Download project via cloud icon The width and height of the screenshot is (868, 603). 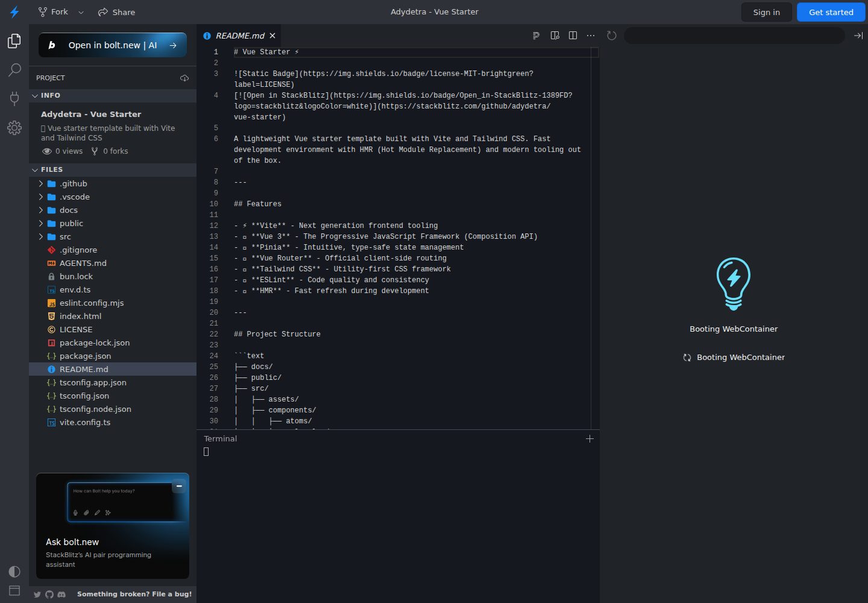coord(184,78)
